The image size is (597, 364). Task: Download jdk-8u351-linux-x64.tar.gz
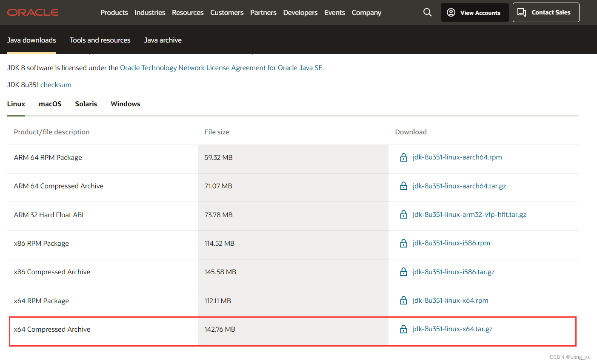coord(452,329)
